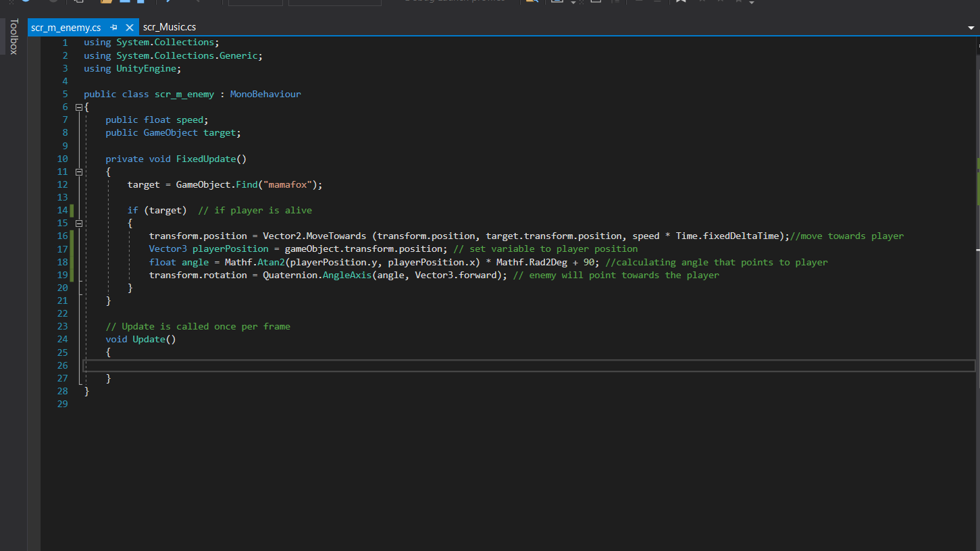Click the AngleAxis method call on line 19
Viewport: 980px width, 551px height.
click(x=346, y=275)
